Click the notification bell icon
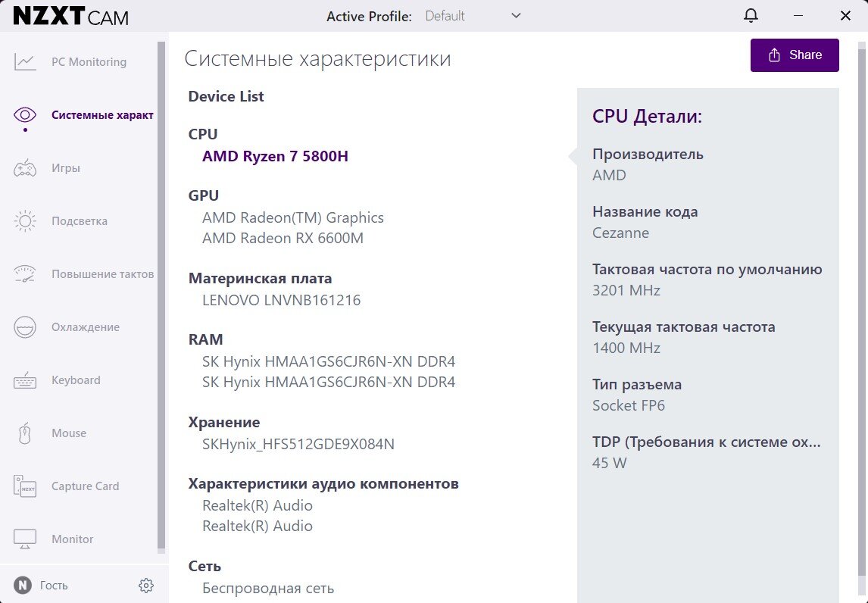The width and height of the screenshot is (868, 603). [750, 15]
